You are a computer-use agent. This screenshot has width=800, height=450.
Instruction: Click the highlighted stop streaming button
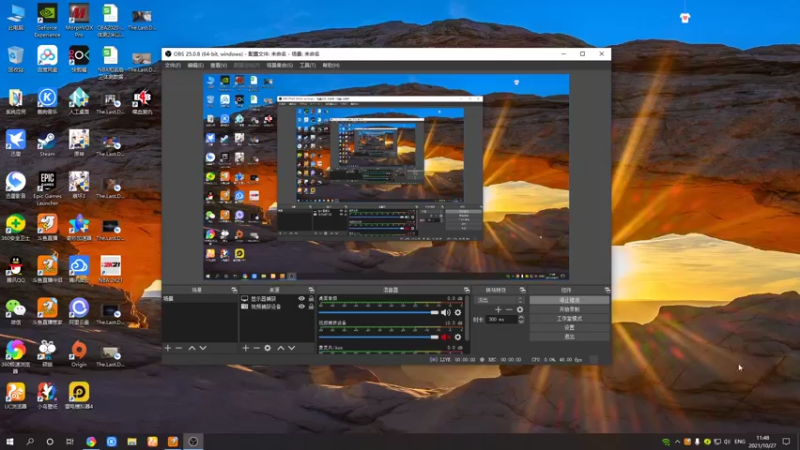click(569, 300)
